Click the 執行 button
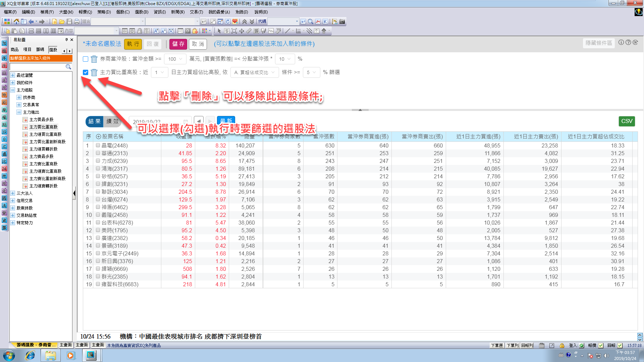 click(133, 44)
